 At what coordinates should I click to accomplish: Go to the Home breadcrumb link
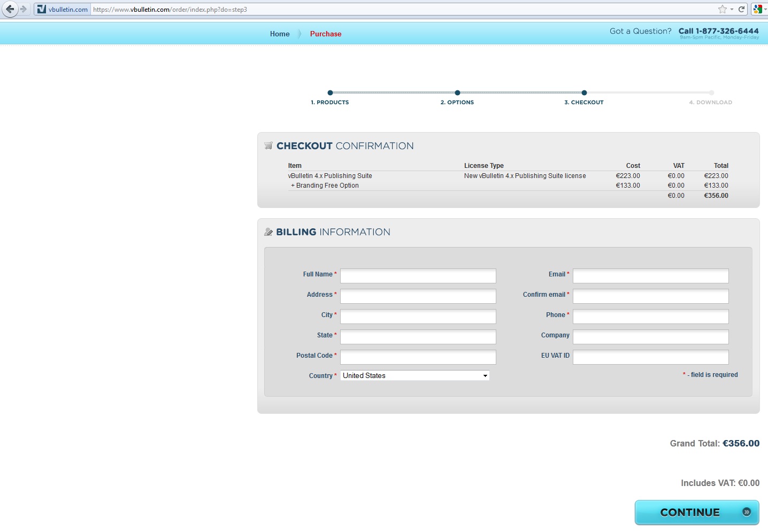[280, 34]
